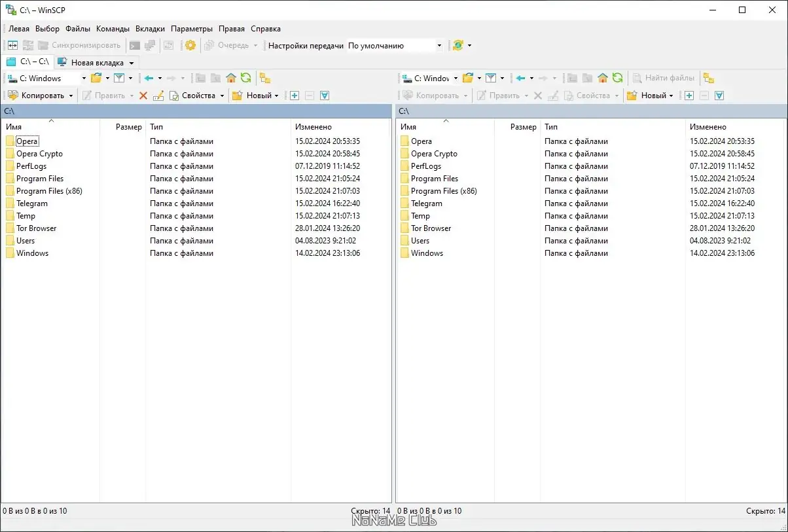Open the Параметры menu

point(192,29)
